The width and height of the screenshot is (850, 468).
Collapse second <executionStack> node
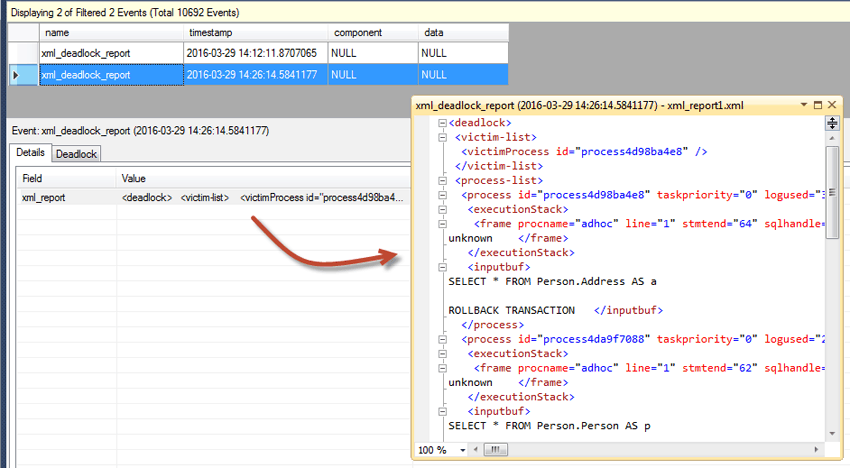pyautogui.click(x=442, y=354)
